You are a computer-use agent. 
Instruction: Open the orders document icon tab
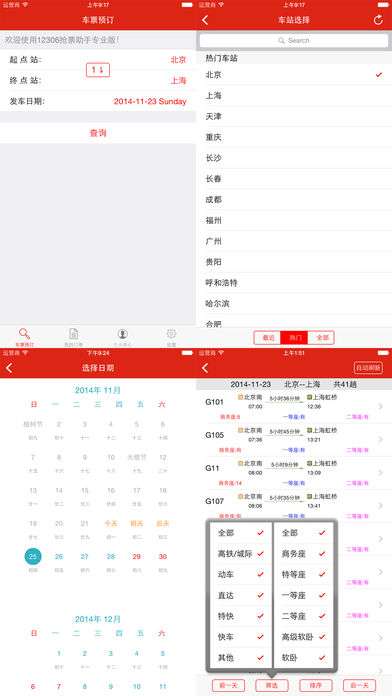pos(74,334)
